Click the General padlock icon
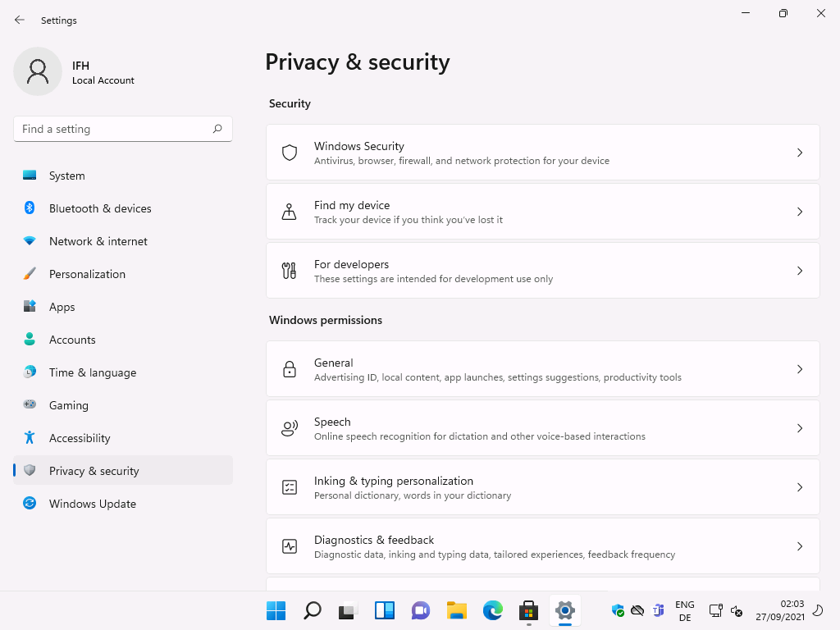The image size is (840, 630). 290,369
